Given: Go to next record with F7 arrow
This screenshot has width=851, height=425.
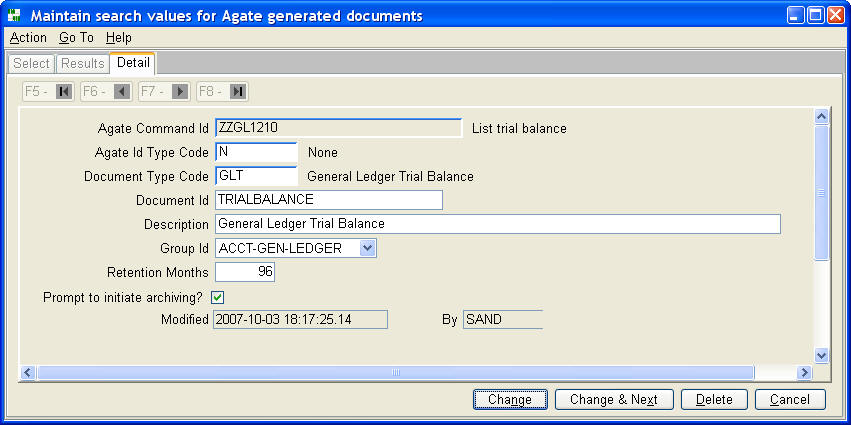Looking at the screenshot, I should point(180,92).
